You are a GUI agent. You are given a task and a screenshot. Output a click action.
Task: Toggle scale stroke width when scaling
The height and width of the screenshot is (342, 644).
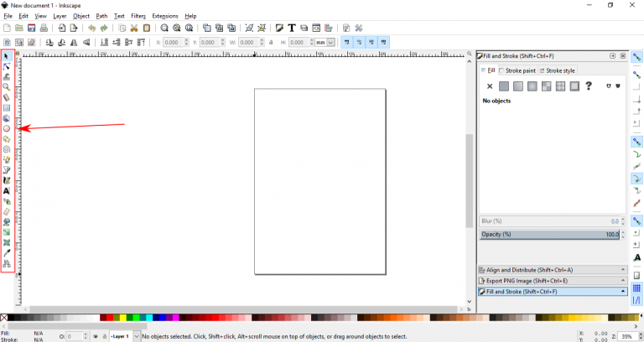(347, 42)
